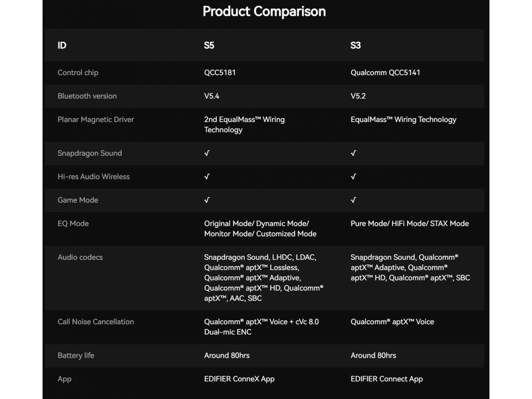
Task: Click the S3 Snapdragon Sound checkmark
Action: (353, 153)
